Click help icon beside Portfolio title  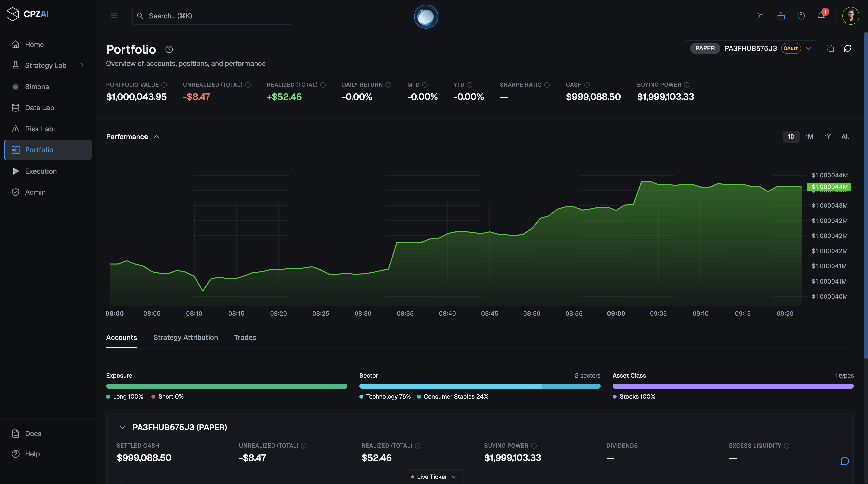point(169,49)
